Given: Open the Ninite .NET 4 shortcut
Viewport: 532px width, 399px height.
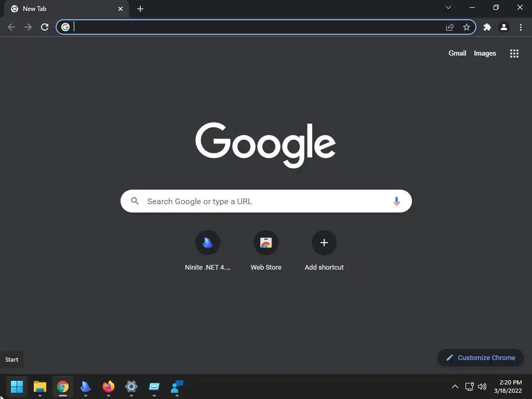Looking at the screenshot, I should click(208, 251).
